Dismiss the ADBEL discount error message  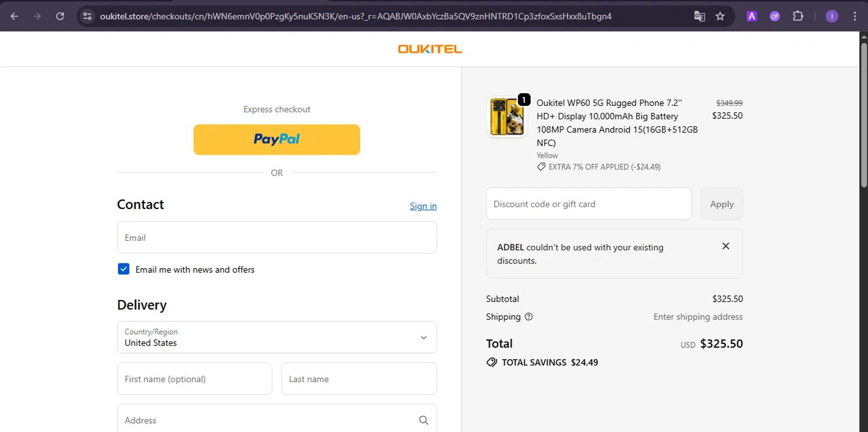pos(726,246)
